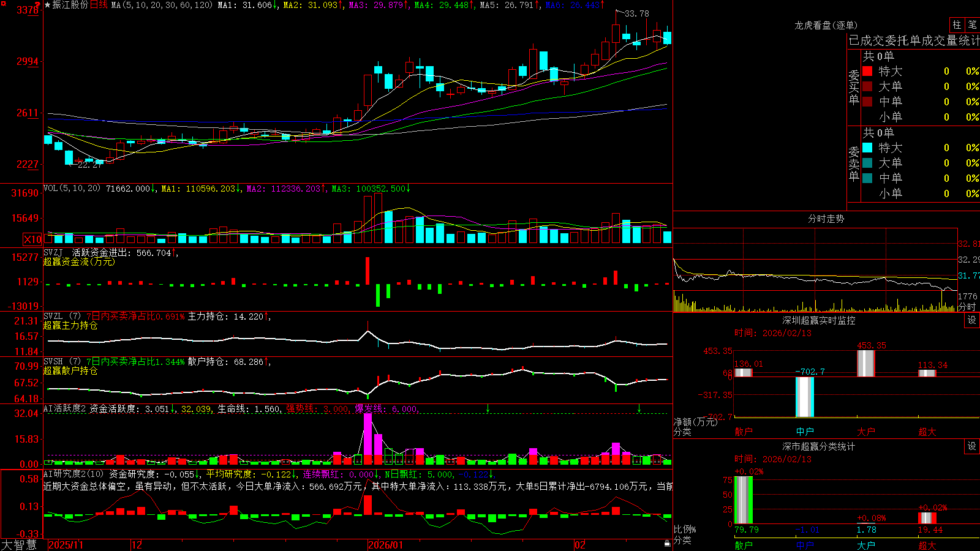Open VOL(5,10,20) indicator settings

click(72, 188)
